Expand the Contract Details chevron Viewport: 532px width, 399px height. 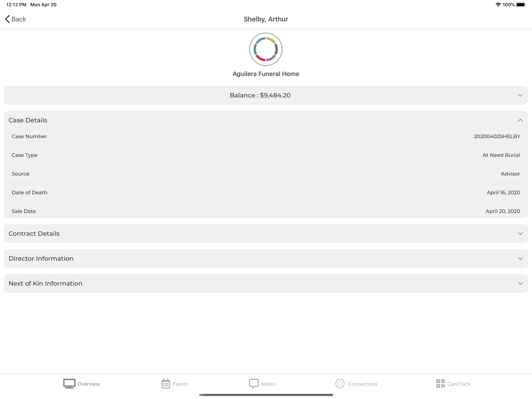pyautogui.click(x=520, y=234)
